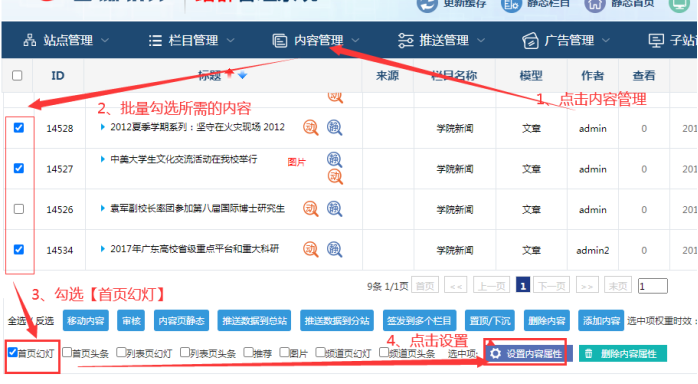Expand the 广告管理 dropdown menu
Viewport: 698px width, 384px height.
tap(566, 40)
